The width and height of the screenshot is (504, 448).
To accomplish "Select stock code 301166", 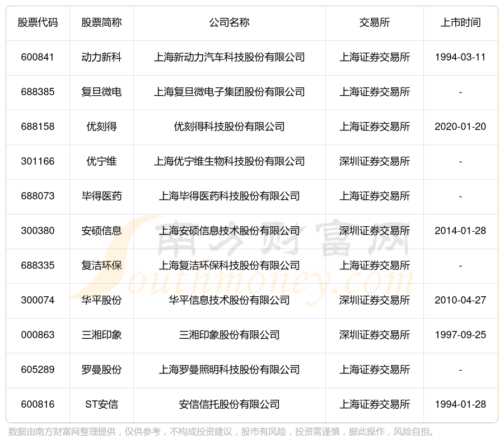I will pyautogui.click(x=38, y=161).
